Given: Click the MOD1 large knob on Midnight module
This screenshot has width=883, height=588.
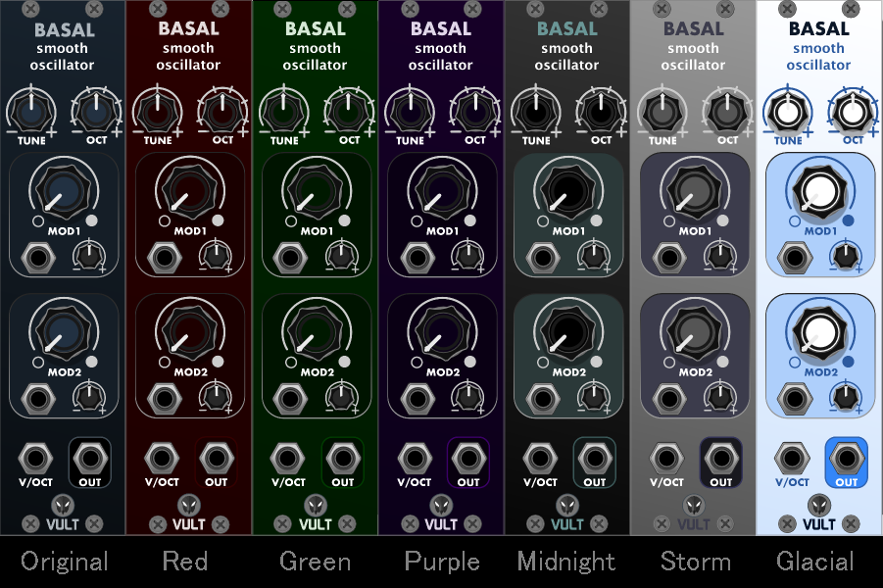Looking at the screenshot, I should [x=567, y=190].
